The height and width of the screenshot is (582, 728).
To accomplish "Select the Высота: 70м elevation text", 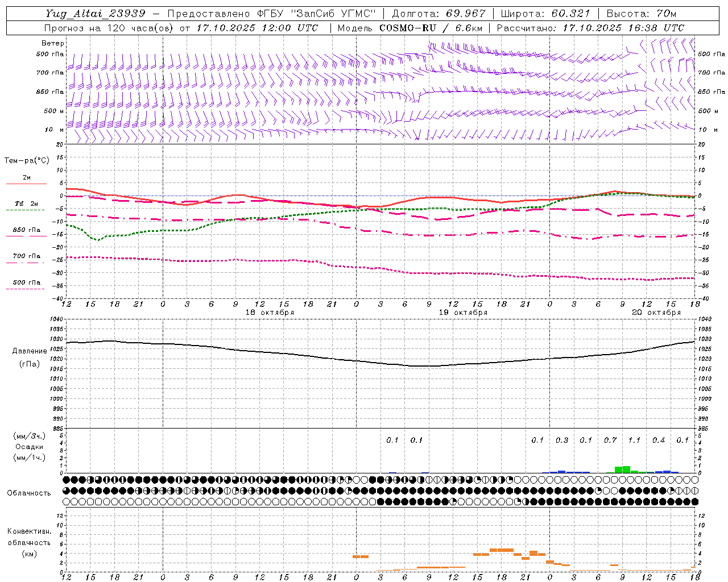I will pyautogui.click(x=641, y=13).
